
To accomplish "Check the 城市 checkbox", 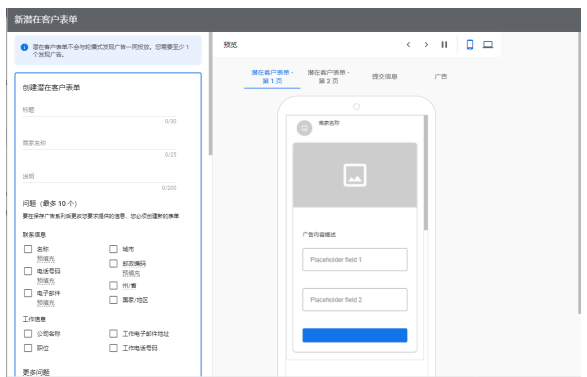I will pyautogui.click(x=113, y=249).
